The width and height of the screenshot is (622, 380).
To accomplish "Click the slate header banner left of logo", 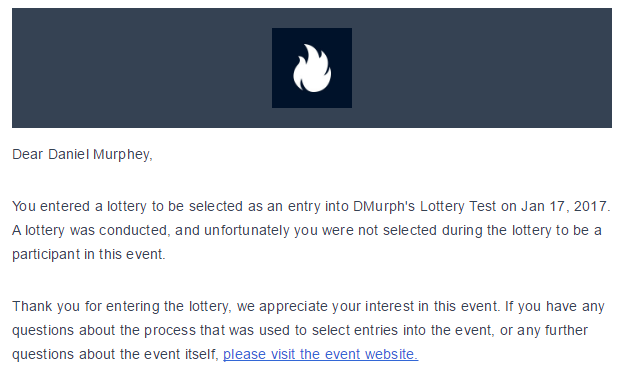I will click(x=142, y=68).
